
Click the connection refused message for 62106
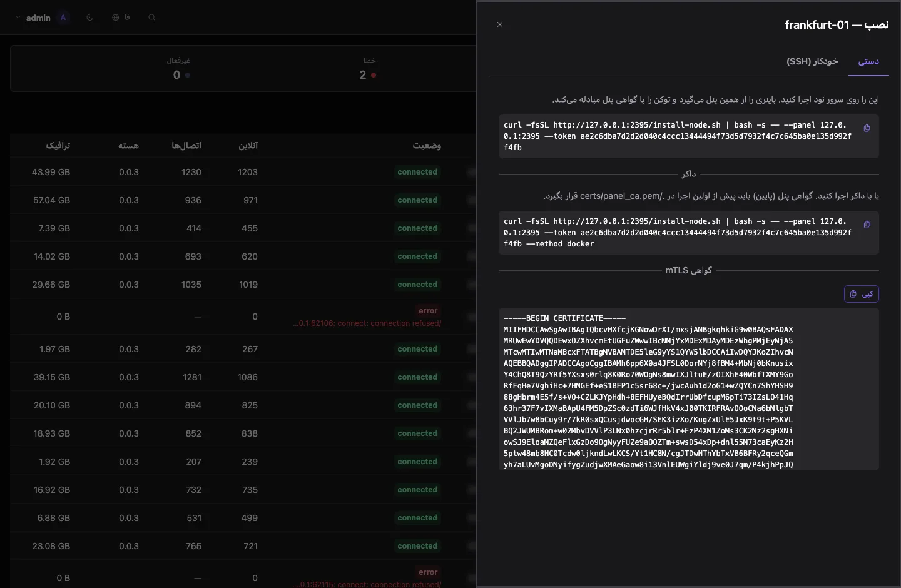click(x=367, y=323)
